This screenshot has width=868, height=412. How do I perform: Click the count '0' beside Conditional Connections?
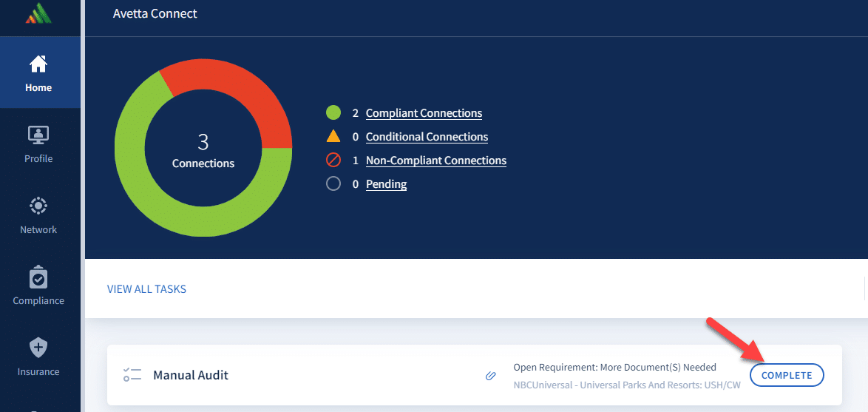tap(356, 136)
